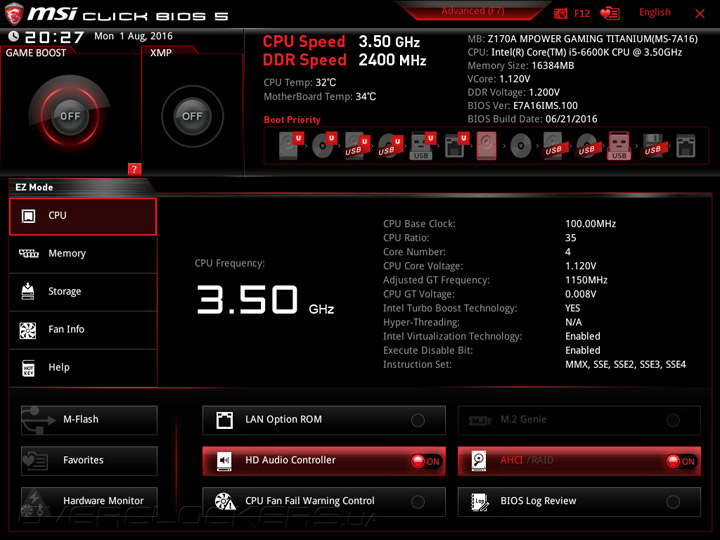Open the Help section
Viewport: 720px width, 540px height.
pos(83,368)
